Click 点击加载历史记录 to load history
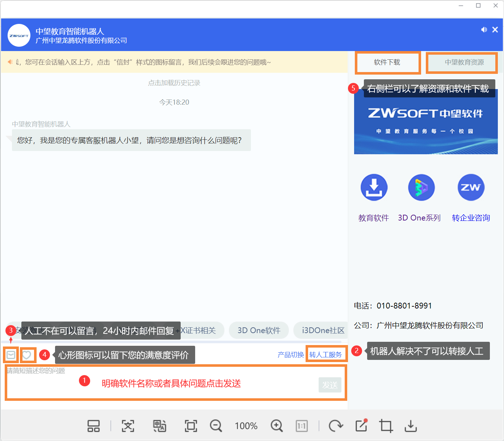This screenshot has height=441, width=504. (x=174, y=83)
